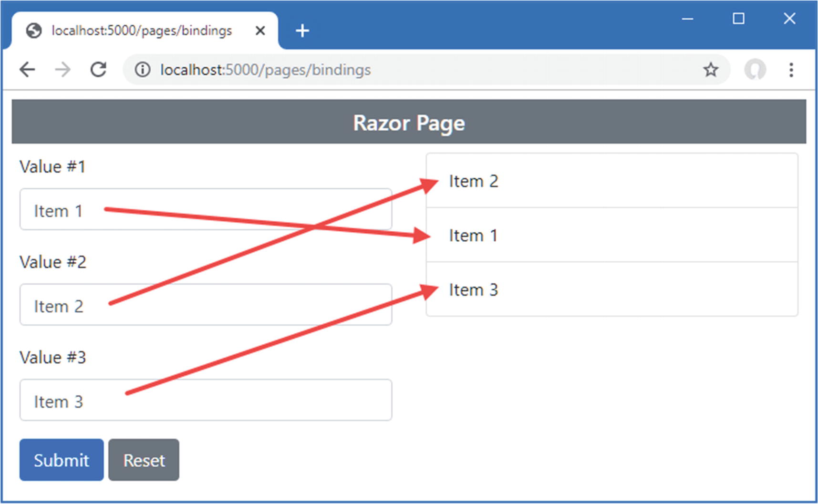This screenshot has width=818, height=504.
Task: Open Chrome three-dot menu
Action: [791, 70]
